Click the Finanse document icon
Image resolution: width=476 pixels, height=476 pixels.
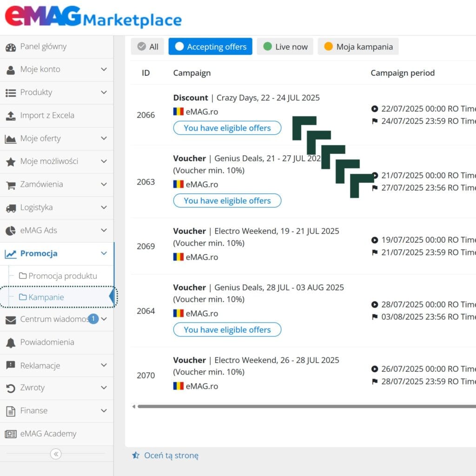11,411
